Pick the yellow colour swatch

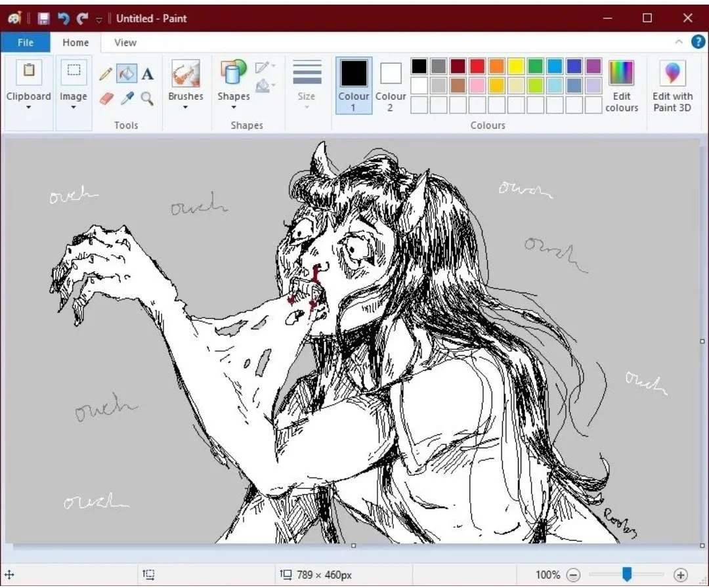click(x=515, y=66)
